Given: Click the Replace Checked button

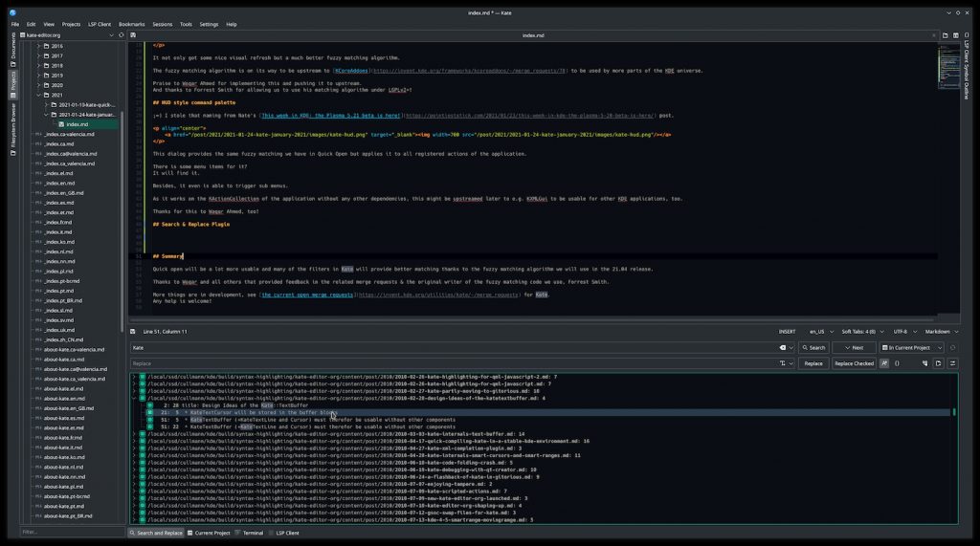Looking at the screenshot, I should (x=854, y=363).
